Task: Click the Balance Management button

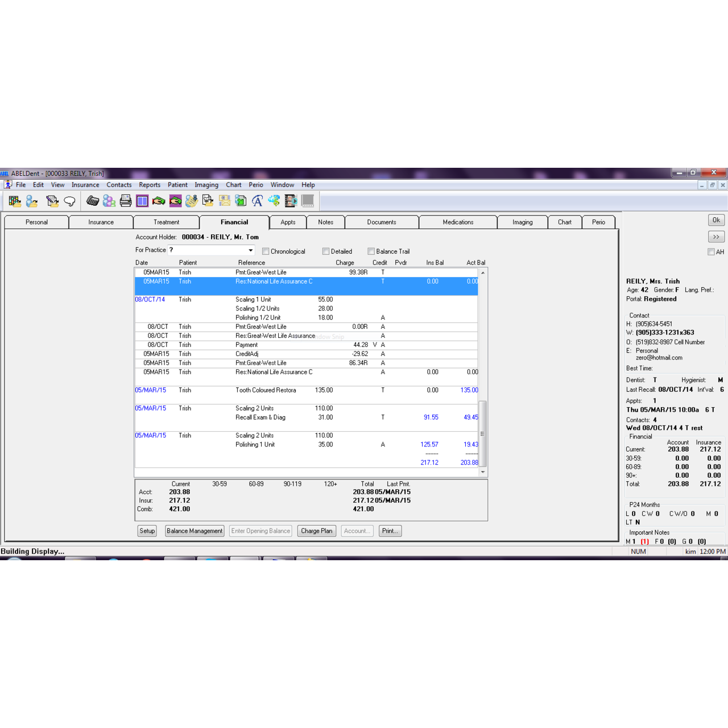Action: click(x=195, y=531)
